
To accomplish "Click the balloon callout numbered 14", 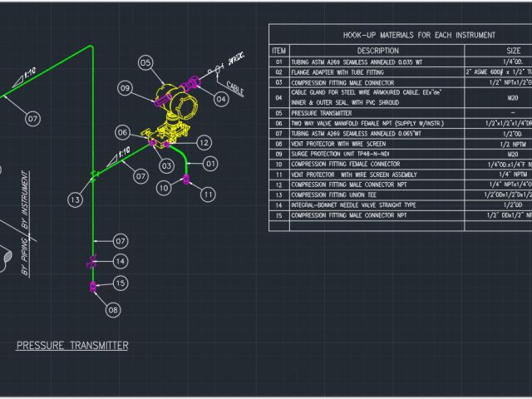I will 121,261.
